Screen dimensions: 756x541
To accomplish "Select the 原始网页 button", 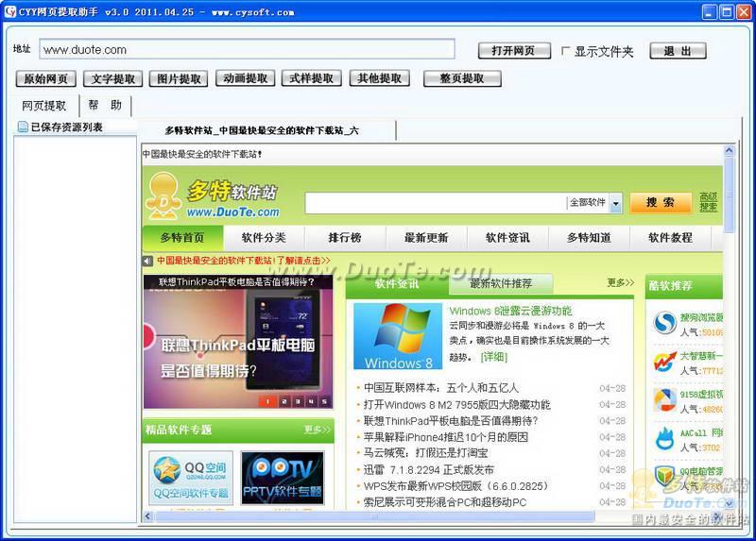I will pos(46,78).
